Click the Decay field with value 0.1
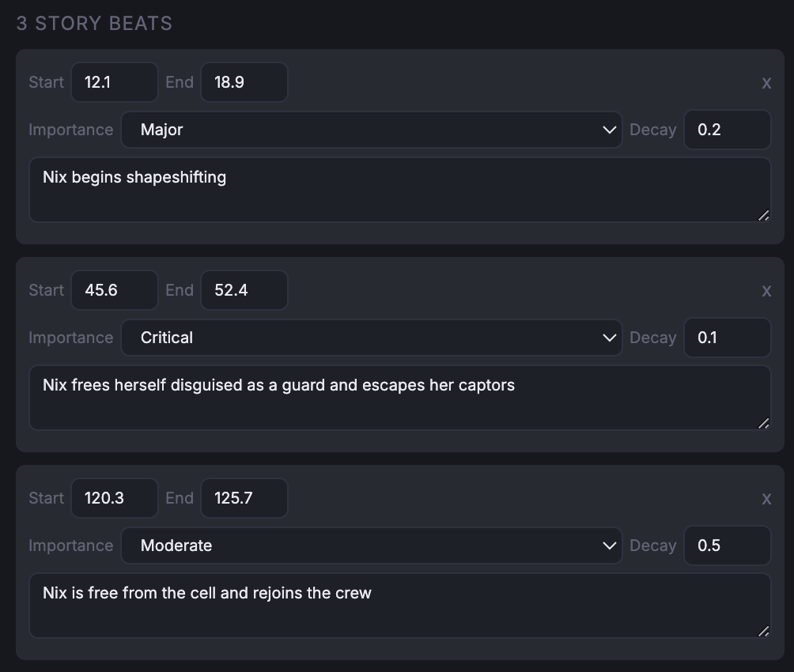This screenshot has width=794, height=672. pyautogui.click(x=727, y=338)
